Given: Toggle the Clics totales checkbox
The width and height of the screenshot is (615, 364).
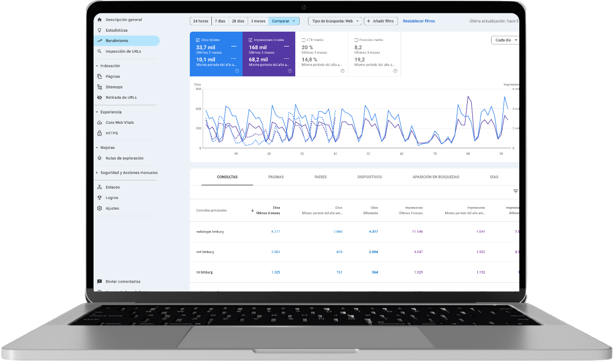Looking at the screenshot, I should tap(197, 39).
